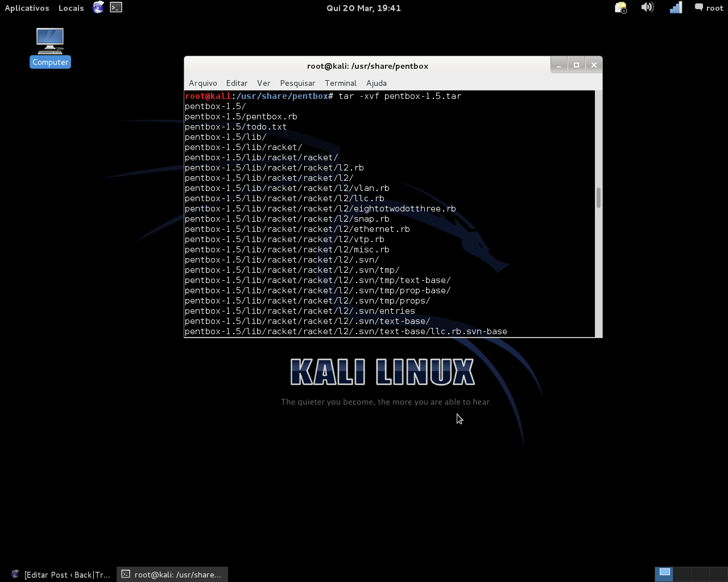Click the line ending l2/ethernet.rb
The width and height of the screenshot is (728, 582).
pyautogui.click(x=297, y=229)
